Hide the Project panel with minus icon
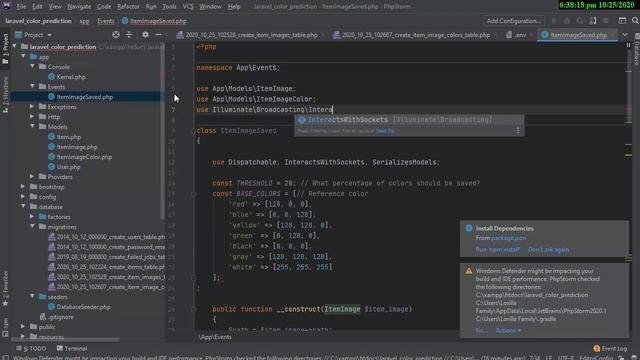 (158, 35)
